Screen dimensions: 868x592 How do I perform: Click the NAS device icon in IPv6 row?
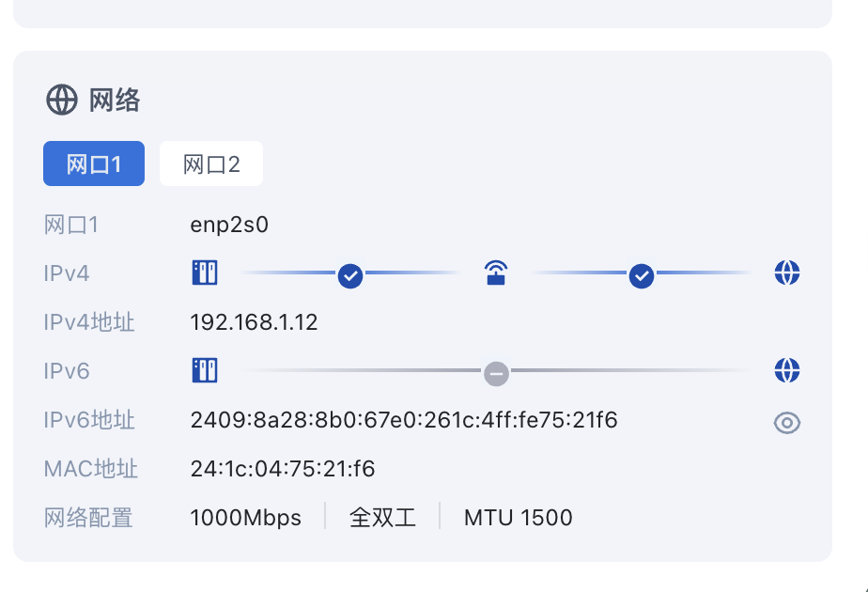[205, 370]
